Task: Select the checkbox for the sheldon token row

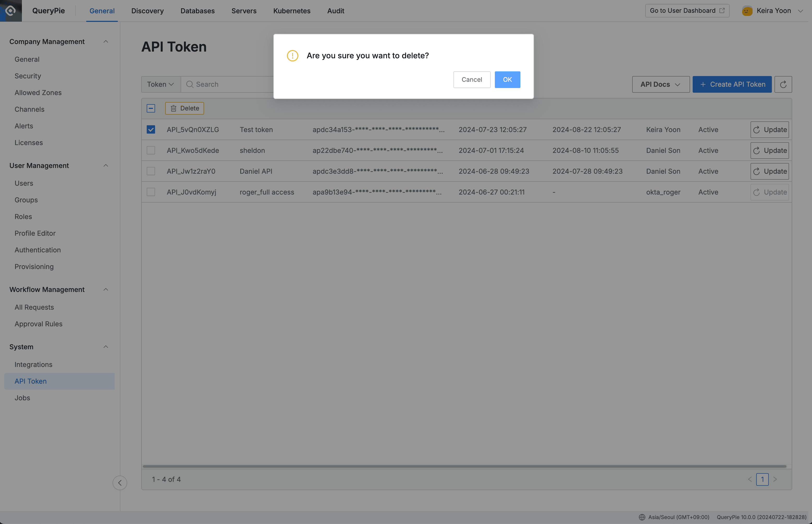Action: pos(151,150)
